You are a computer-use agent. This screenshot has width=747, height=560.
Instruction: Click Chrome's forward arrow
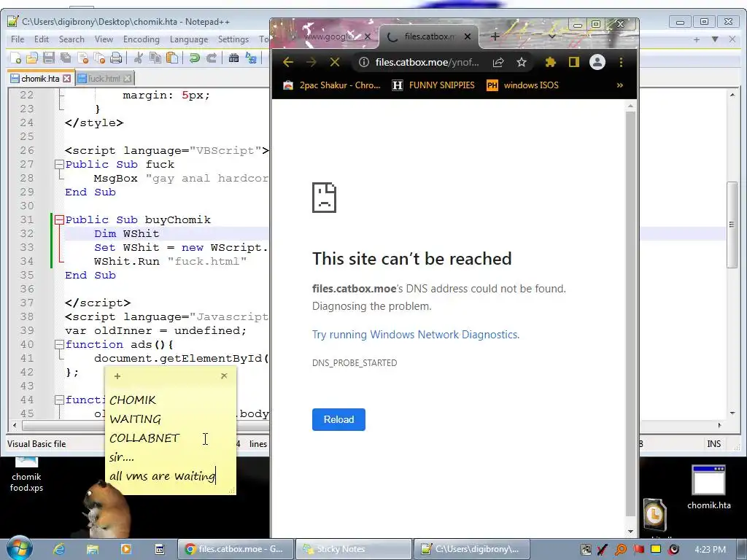pyautogui.click(x=311, y=63)
